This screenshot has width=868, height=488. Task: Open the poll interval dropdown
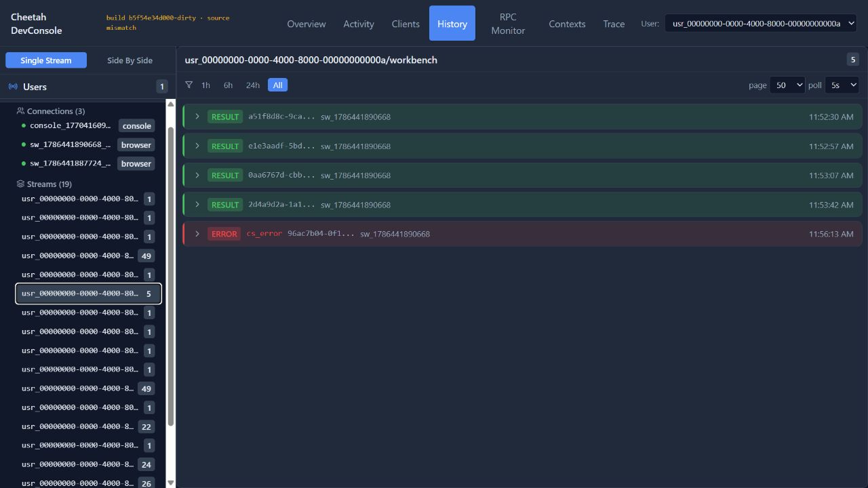(842, 85)
